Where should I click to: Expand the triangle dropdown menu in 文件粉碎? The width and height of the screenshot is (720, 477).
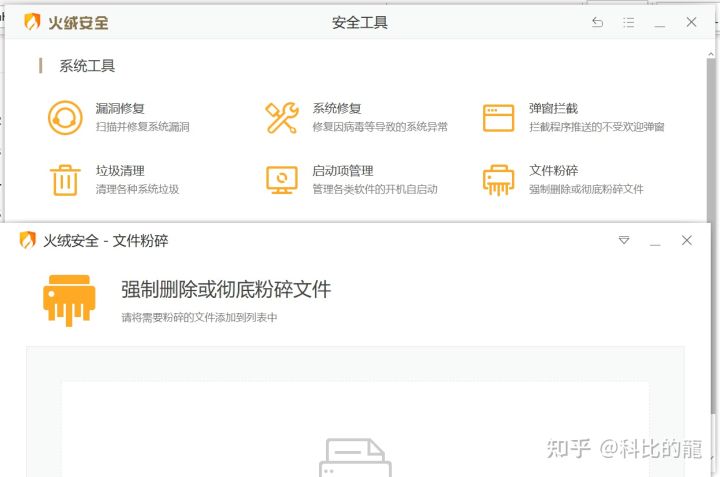624,240
